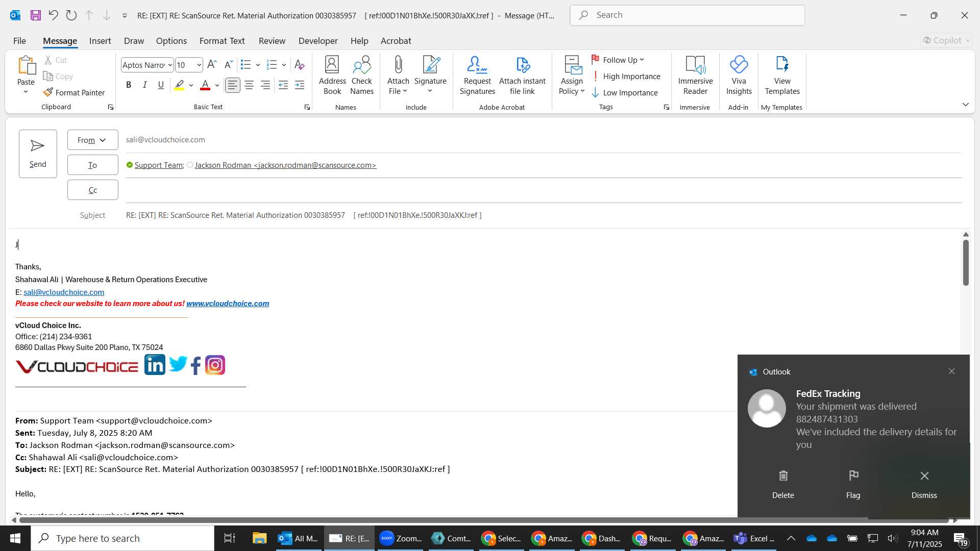Viewport: 980px width, 551px height.
Task: Increase indent icon
Action: (x=300, y=85)
